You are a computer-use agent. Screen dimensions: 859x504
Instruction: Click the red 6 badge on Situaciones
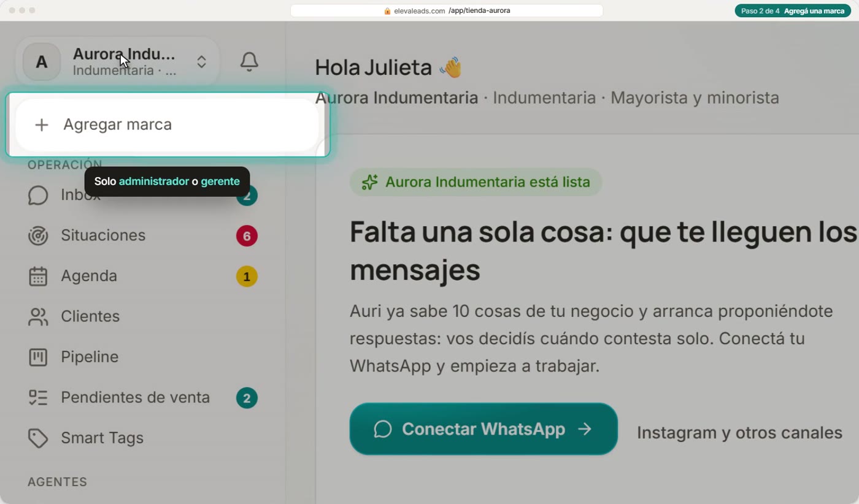247,235
